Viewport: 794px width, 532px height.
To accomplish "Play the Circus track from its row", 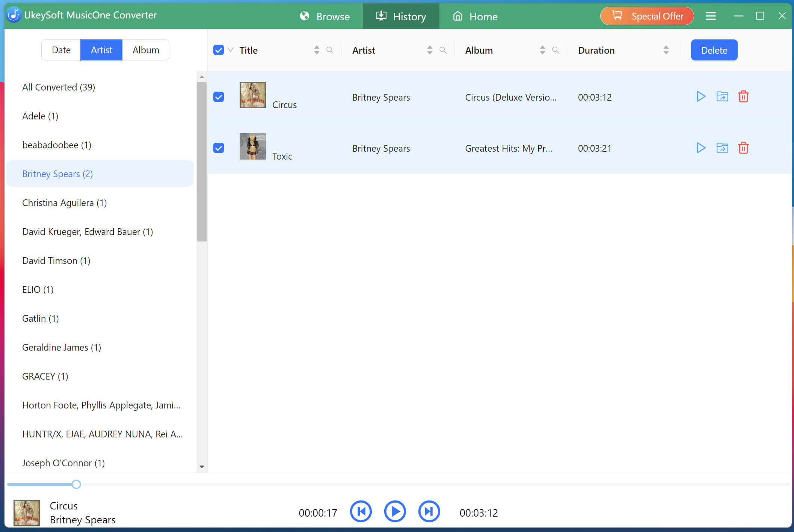I will [x=701, y=97].
